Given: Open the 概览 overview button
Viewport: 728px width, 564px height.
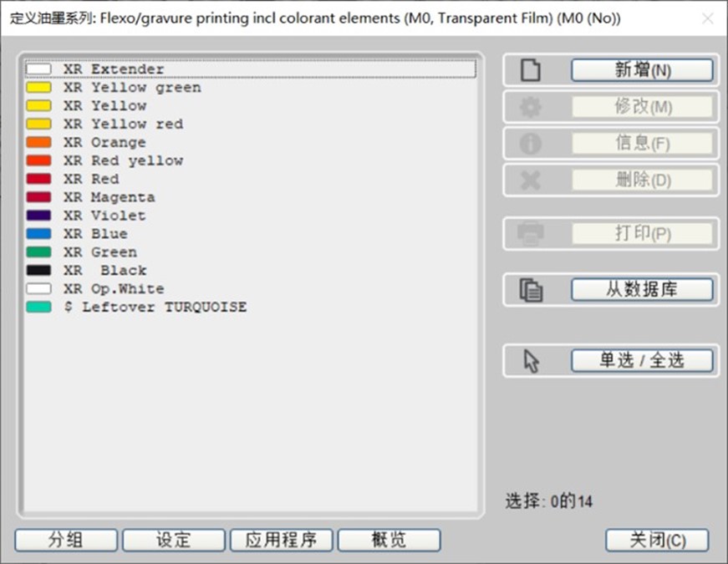Looking at the screenshot, I should [x=389, y=540].
